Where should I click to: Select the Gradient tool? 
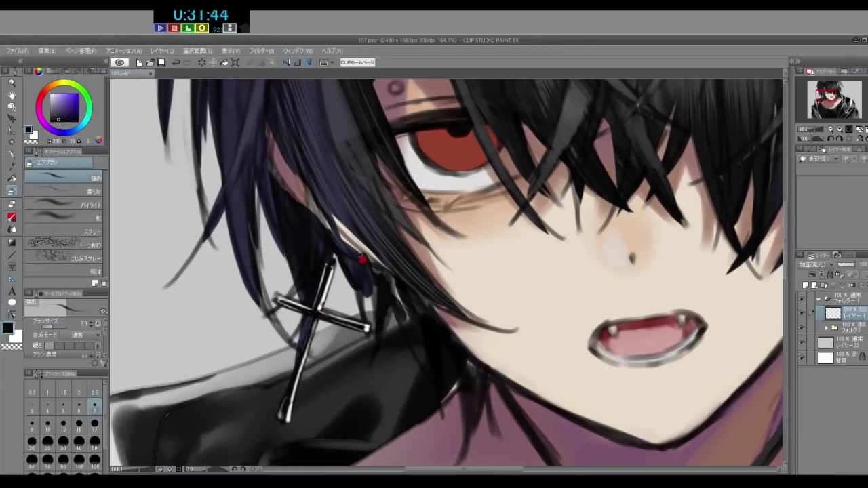(12, 241)
